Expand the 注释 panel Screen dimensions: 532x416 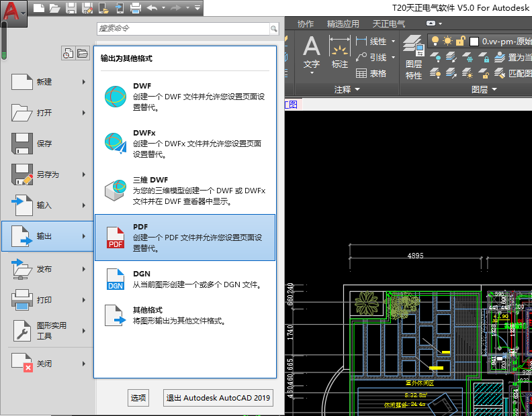click(347, 89)
